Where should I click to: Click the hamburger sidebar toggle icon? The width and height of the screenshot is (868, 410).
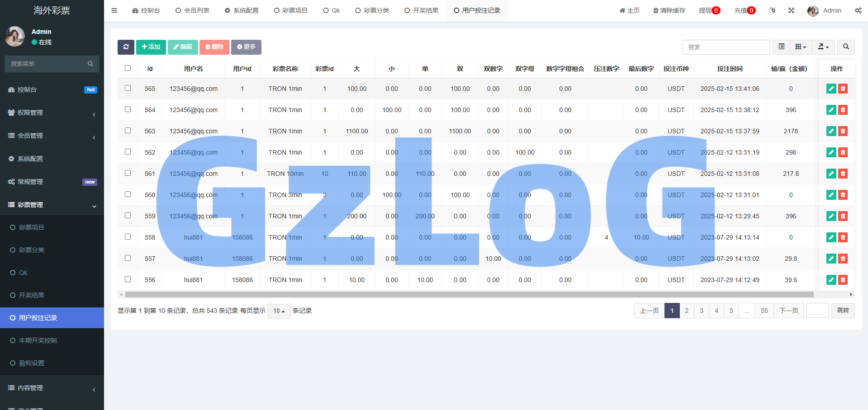coord(114,10)
